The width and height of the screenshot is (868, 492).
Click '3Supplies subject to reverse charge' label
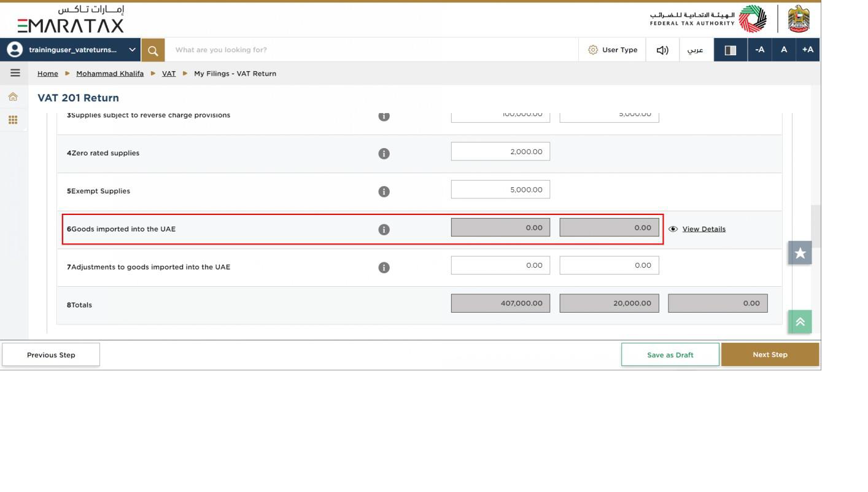[149, 115]
